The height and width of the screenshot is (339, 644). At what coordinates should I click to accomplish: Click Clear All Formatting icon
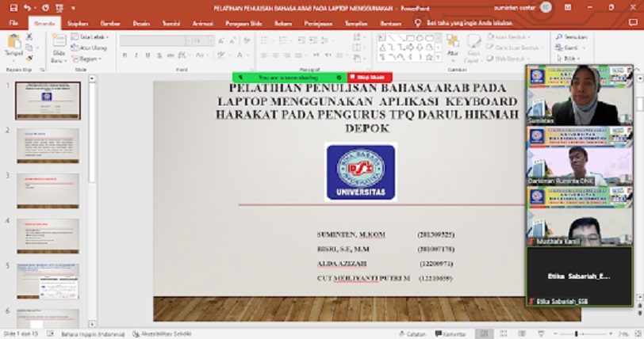pyautogui.click(x=247, y=40)
